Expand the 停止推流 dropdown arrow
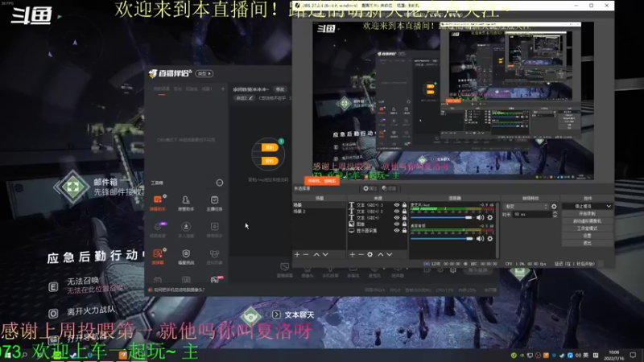This screenshot has width=644, height=362. [609, 206]
